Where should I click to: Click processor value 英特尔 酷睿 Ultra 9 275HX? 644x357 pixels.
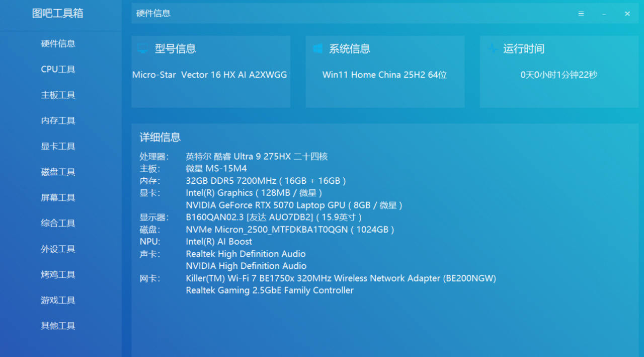pyautogui.click(x=257, y=157)
